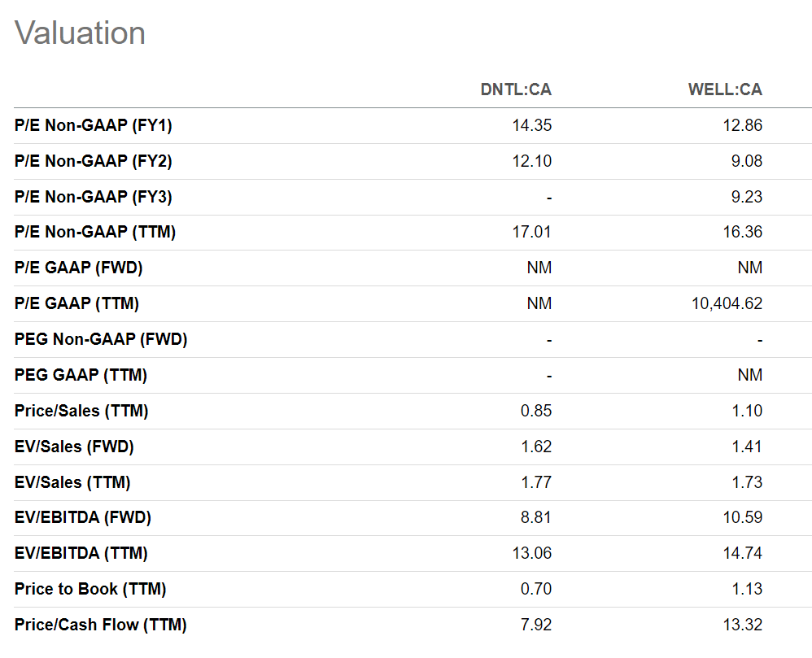
Task: Select the PEG Non-GAAP (FWD) label
Action: (x=101, y=340)
